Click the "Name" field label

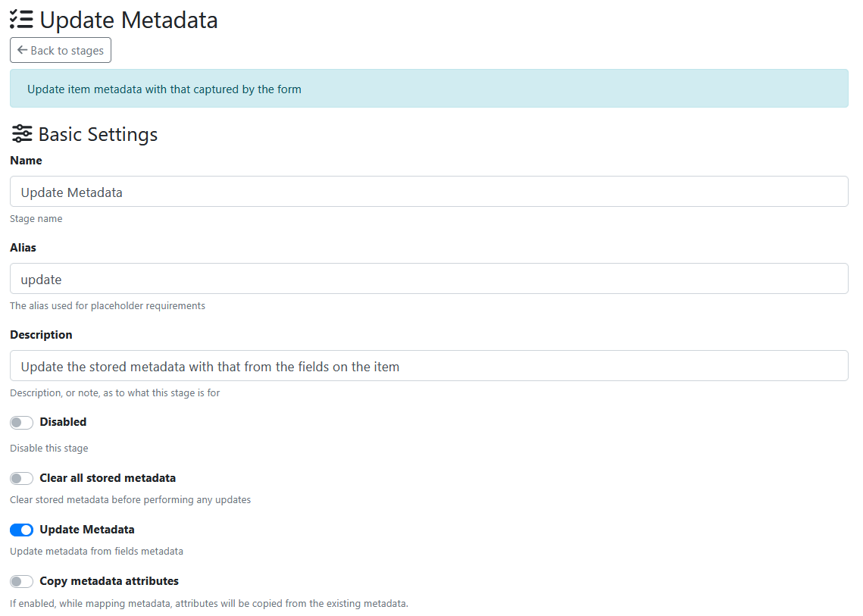26,161
